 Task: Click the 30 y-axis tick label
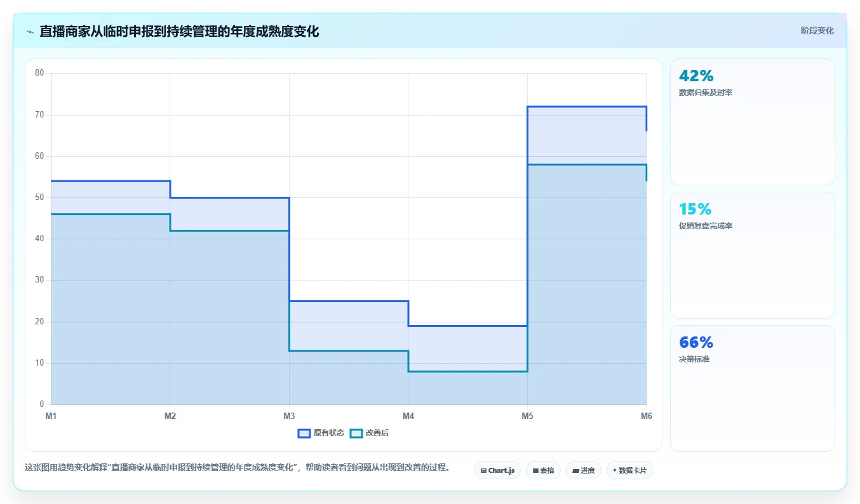click(39, 280)
